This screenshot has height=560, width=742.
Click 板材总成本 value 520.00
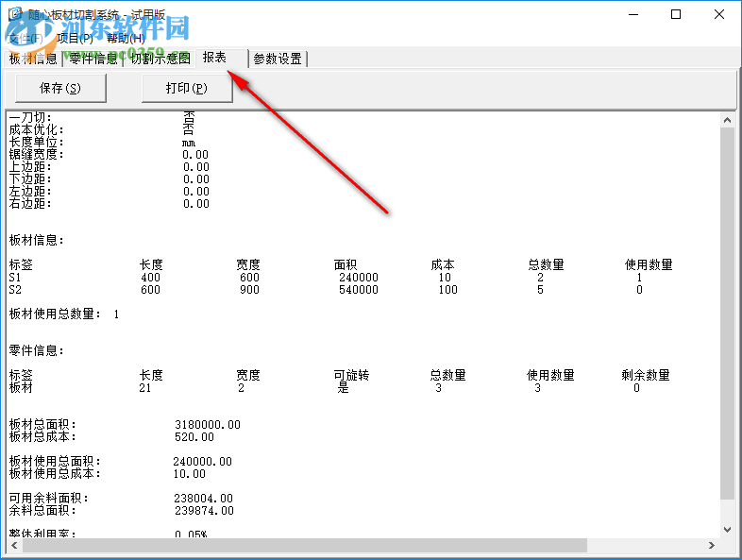click(194, 437)
